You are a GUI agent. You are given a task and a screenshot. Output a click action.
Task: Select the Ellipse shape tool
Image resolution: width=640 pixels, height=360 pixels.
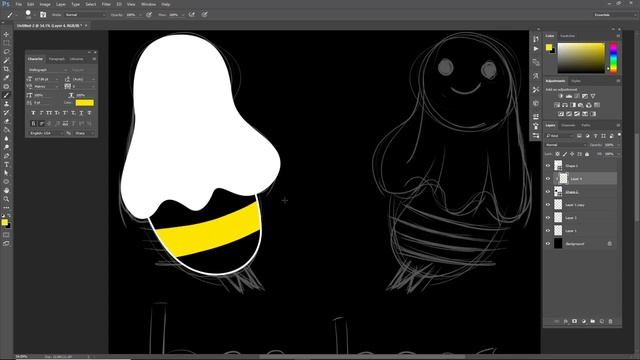pos(6,182)
